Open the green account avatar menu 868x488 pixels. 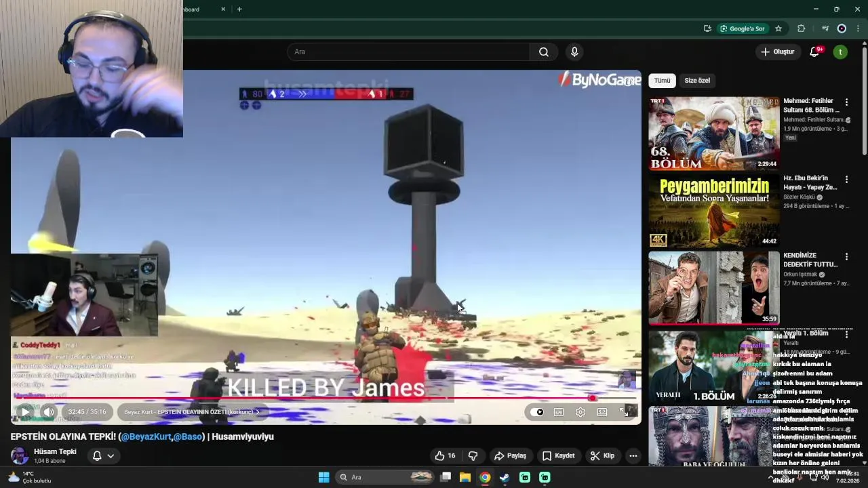(x=840, y=52)
